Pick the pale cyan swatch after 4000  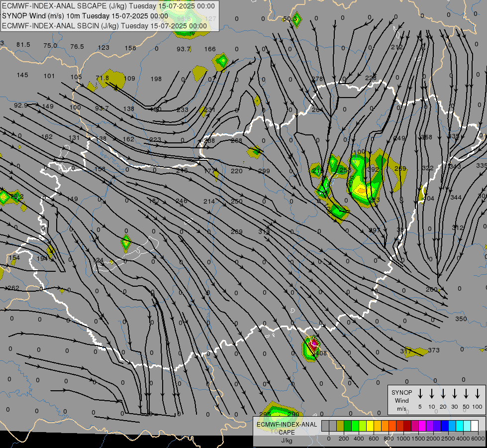click(467, 426)
